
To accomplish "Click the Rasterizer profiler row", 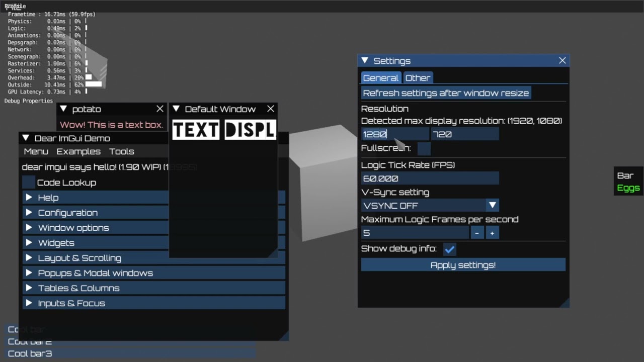I will (x=47, y=63).
